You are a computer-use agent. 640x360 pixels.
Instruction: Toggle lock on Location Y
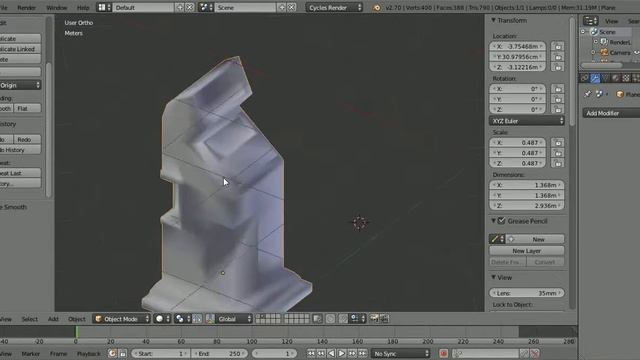click(x=558, y=57)
